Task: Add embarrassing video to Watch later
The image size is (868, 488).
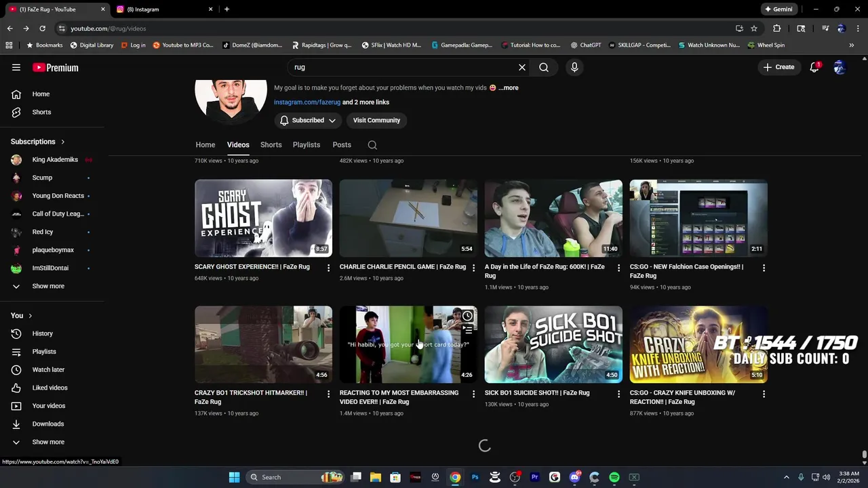Action: (467, 316)
